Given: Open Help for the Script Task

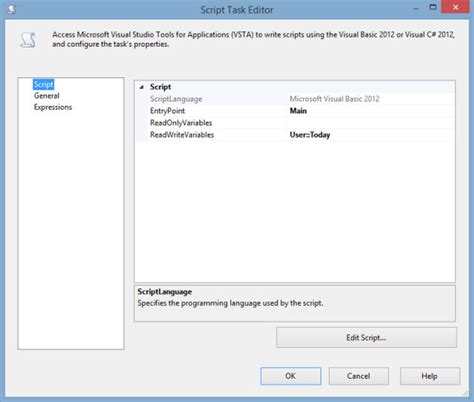Looking at the screenshot, I should coord(430,376).
